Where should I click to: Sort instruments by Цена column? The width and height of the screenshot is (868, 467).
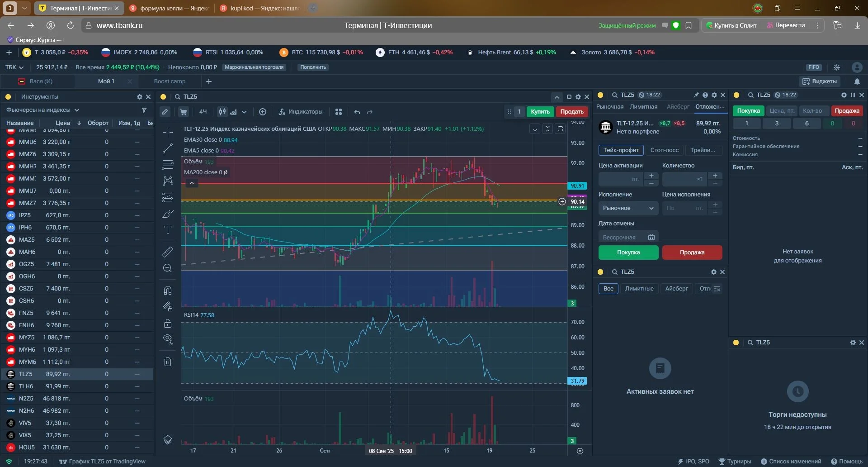63,123
